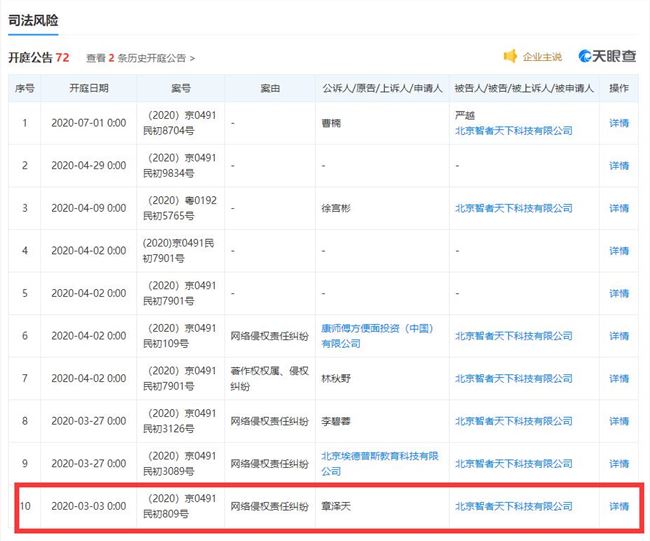650x541 pixels.
Task: Click the 企业主说 speaker icon
Action: tap(510, 57)
